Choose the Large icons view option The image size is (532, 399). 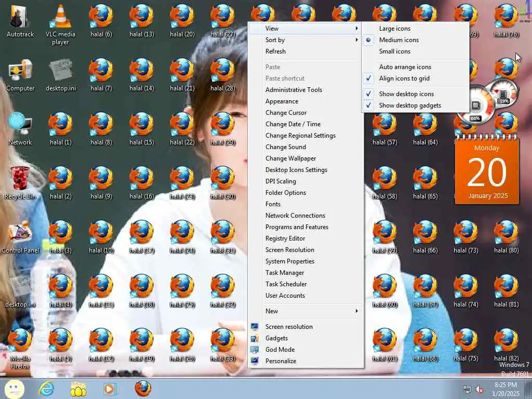tap(416, 29)
